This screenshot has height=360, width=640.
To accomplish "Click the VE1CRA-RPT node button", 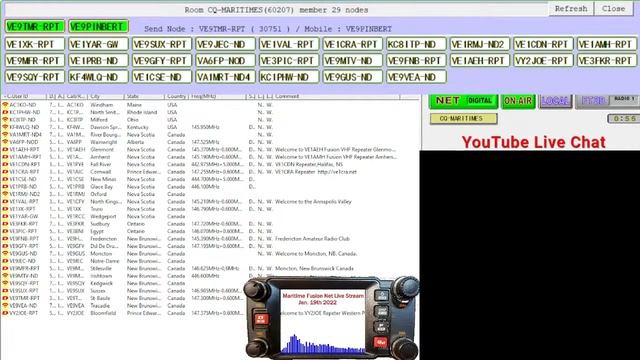I will pos(353,44).
